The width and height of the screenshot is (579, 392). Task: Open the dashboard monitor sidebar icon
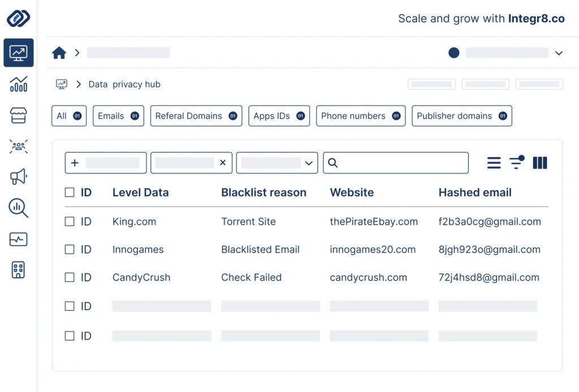(19, 53)
